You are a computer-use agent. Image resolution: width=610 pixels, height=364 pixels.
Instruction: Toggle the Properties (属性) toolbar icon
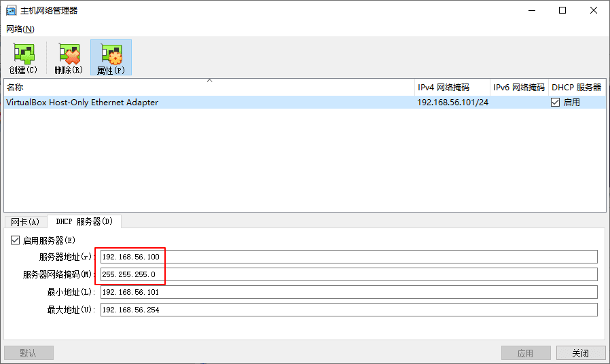pyautogui.click(x=111, y=58)
